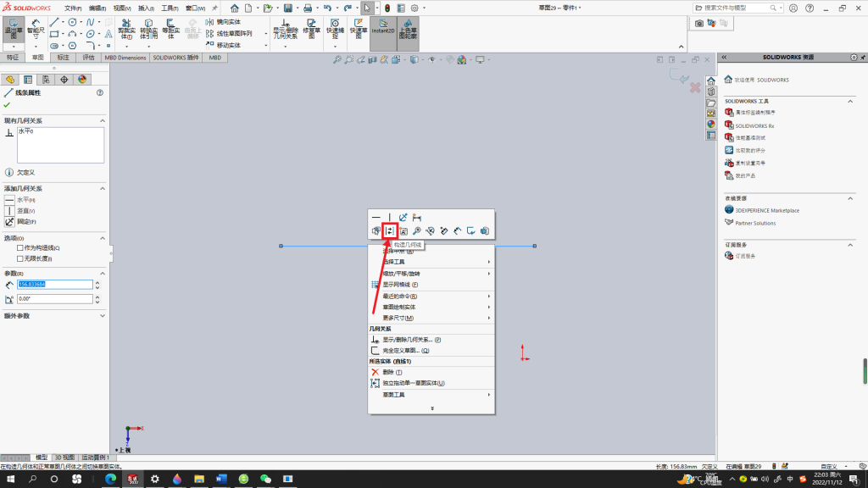Open the DisplayManager color ball tab
Image resolution: width=868 pixels, height=488 pixels.
pyautogui.click(x=82, y=80)
